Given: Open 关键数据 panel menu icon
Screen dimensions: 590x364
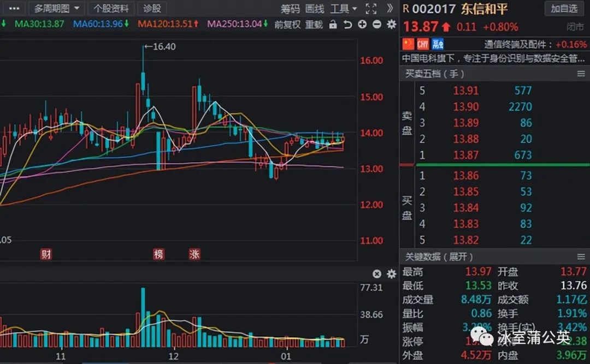Looking at the screenshot, I should pyautogui.click(x=581, y=257).
